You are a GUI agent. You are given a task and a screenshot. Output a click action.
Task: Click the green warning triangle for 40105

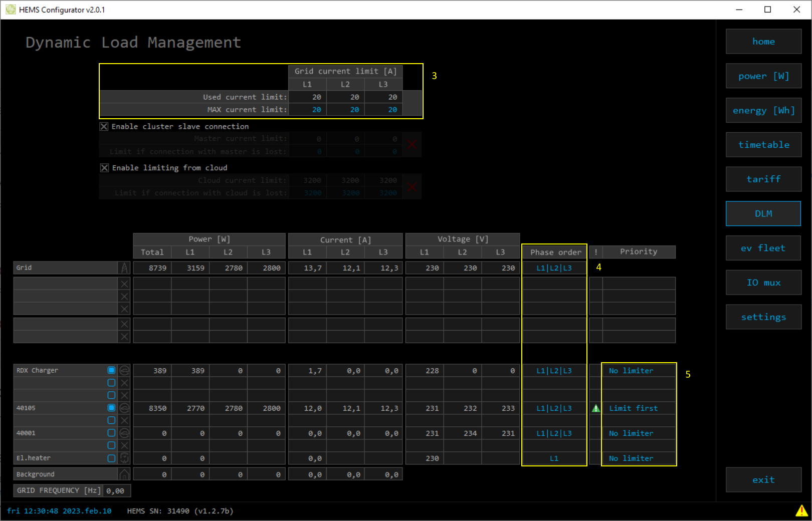click(x=595, y=408)
